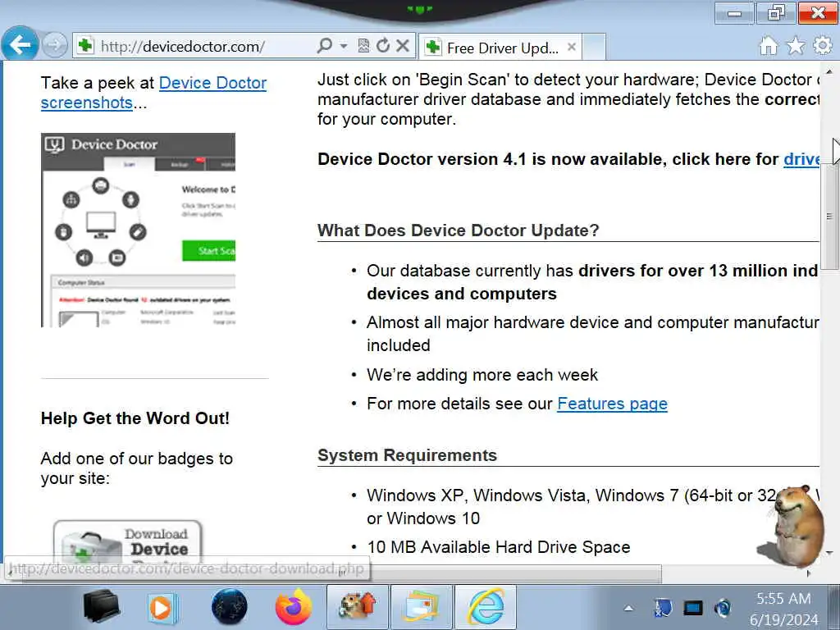This screenshot has width=840, height=630.
Task: Refresh the page
Action: (382, 46)
